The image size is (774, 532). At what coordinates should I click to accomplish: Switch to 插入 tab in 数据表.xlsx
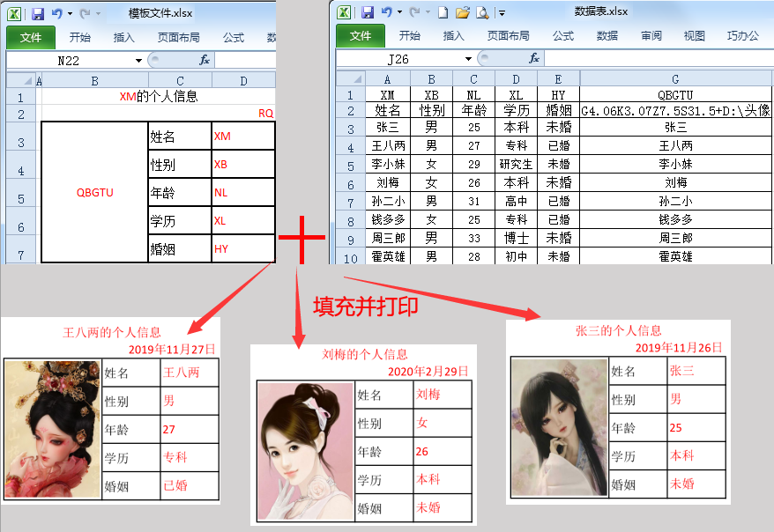(x=453, y=35)
